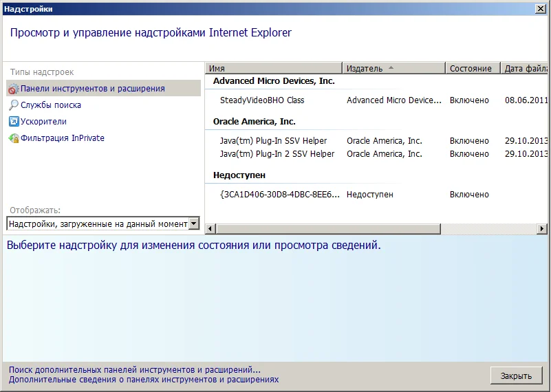551x392 pixels.
Task: Open link Дополнительные сведения о панелях инструментов
Action: [144, 380]
